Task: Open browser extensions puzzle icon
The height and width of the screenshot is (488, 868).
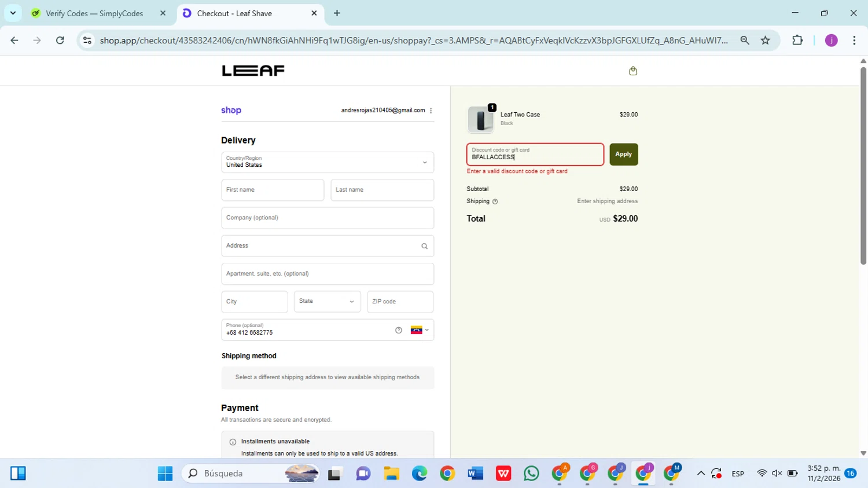Action: point(797,40)
